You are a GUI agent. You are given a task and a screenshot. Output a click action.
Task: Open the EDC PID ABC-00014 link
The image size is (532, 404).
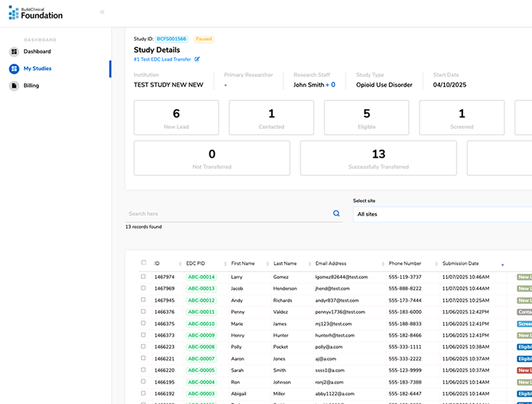tap(201, 277)
